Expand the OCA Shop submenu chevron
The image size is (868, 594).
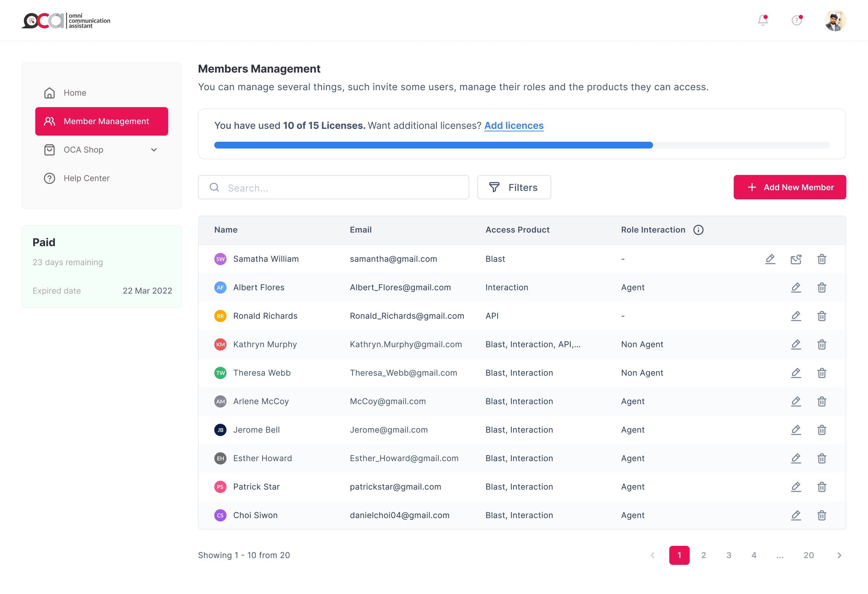(154, 150)
